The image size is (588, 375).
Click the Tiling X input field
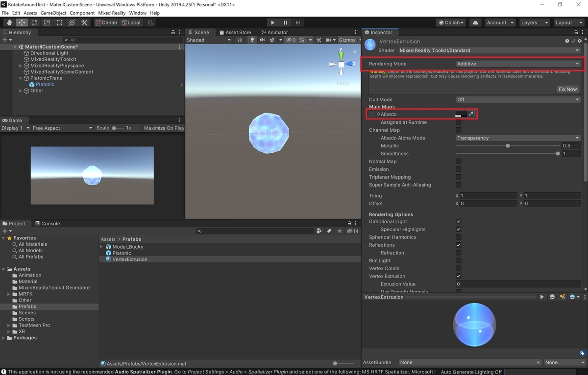(x=489, y=196)
